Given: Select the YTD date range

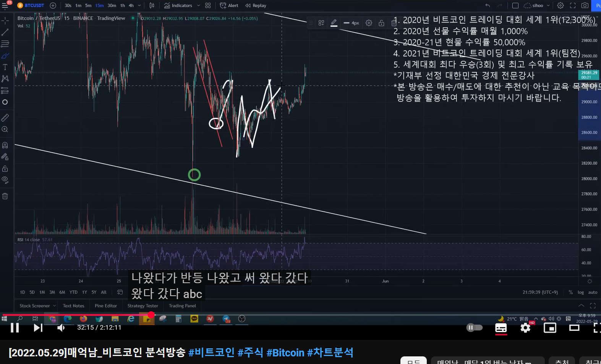Looking at the screenshot, I should [x=73, y=292].
